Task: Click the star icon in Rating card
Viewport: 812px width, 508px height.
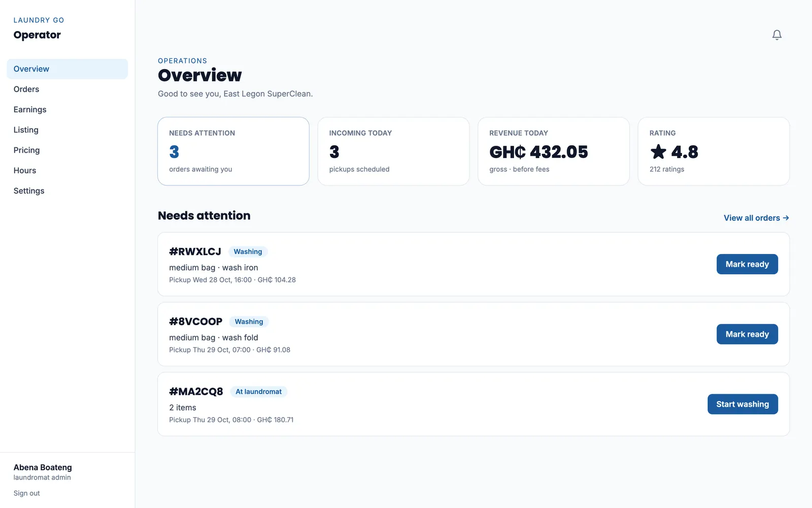Action: (x=658, y=151)
